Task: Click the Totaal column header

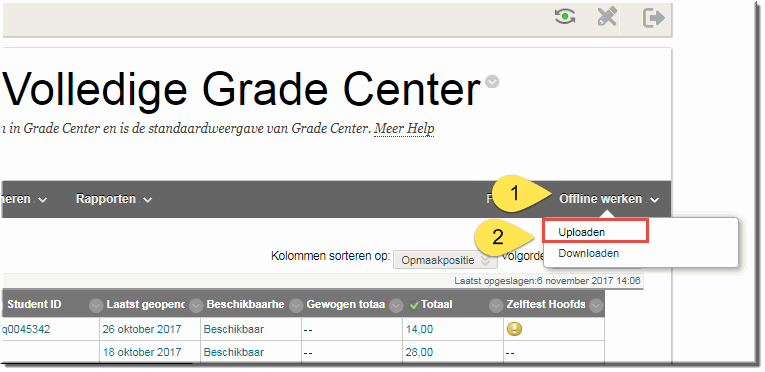Action: (x=437, y=305)
